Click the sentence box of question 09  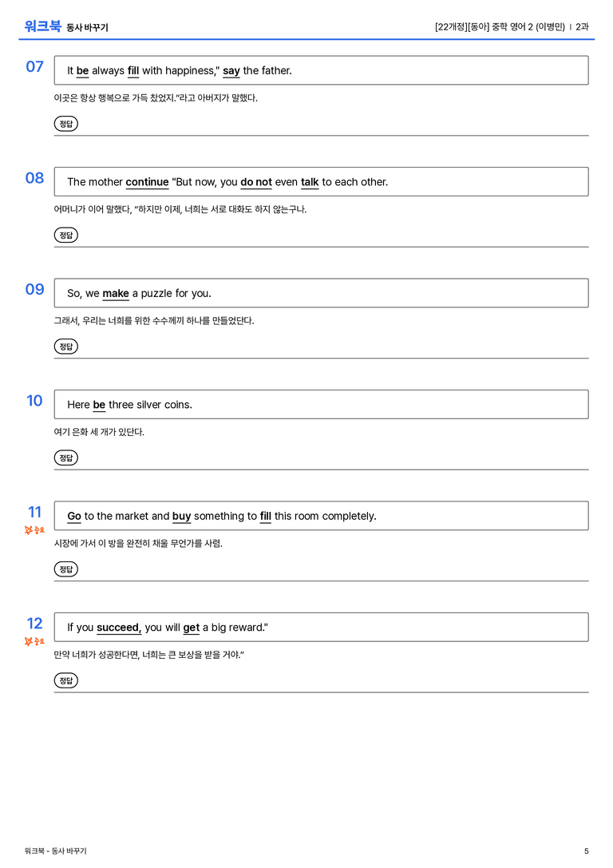click(x=321, y=293)
